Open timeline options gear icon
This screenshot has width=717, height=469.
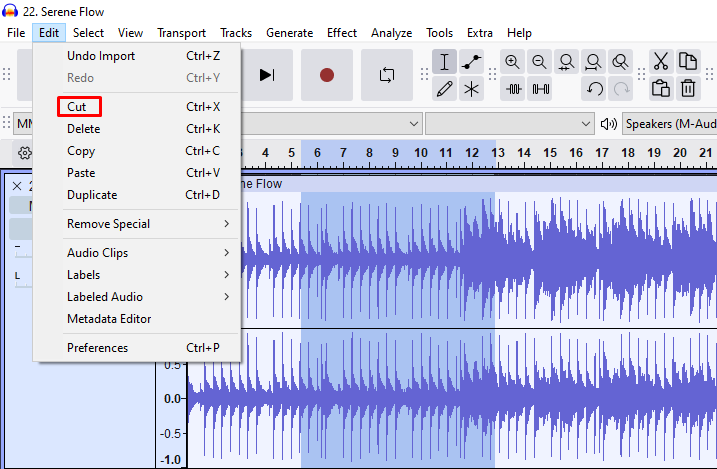point(25,153)
